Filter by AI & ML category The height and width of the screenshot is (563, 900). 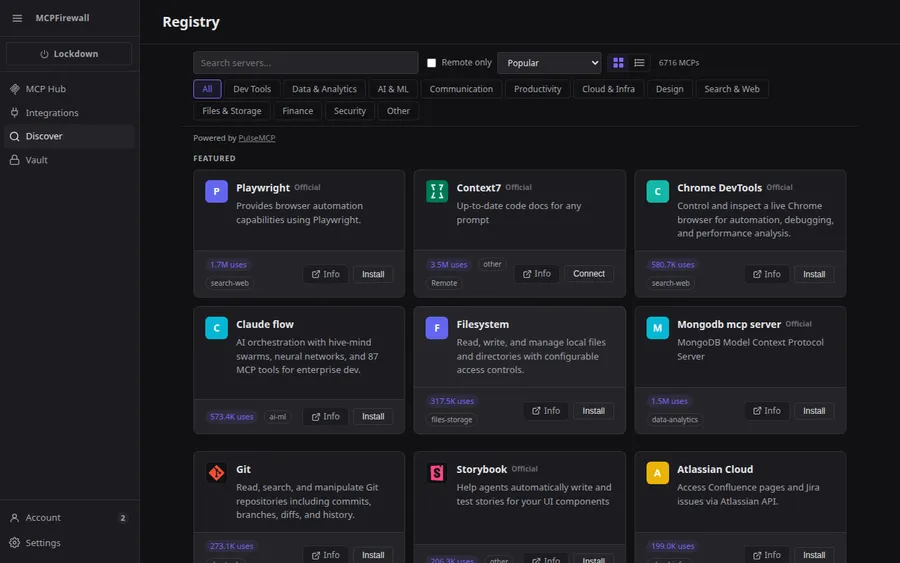393,89
